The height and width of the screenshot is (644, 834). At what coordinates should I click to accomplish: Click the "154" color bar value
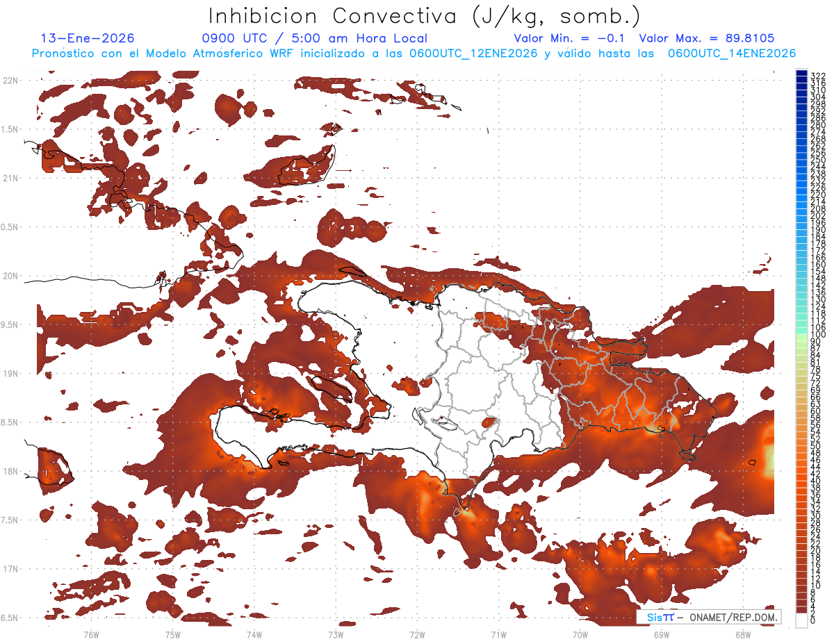pyautogui.click(x=818, y=271)
